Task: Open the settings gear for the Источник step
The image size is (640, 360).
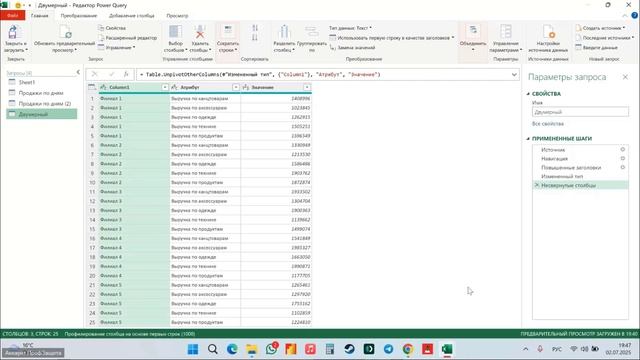Action: [622, 150]
